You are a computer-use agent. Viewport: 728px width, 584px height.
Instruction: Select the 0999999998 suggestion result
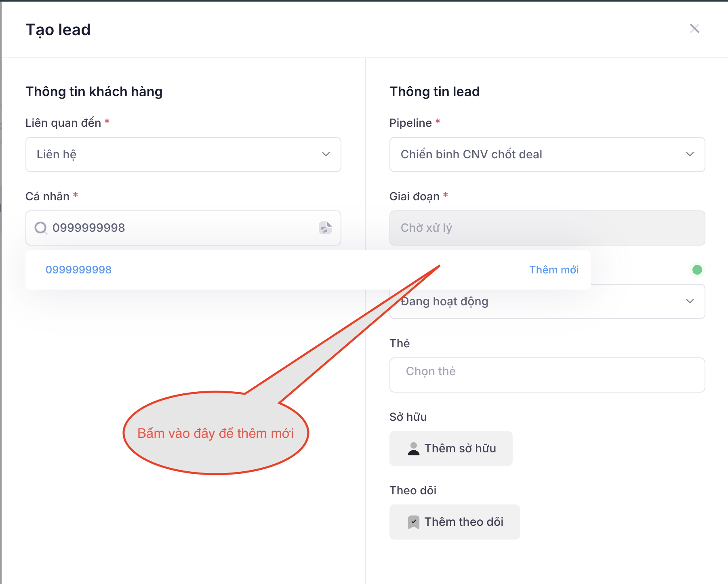coord(78,270)
